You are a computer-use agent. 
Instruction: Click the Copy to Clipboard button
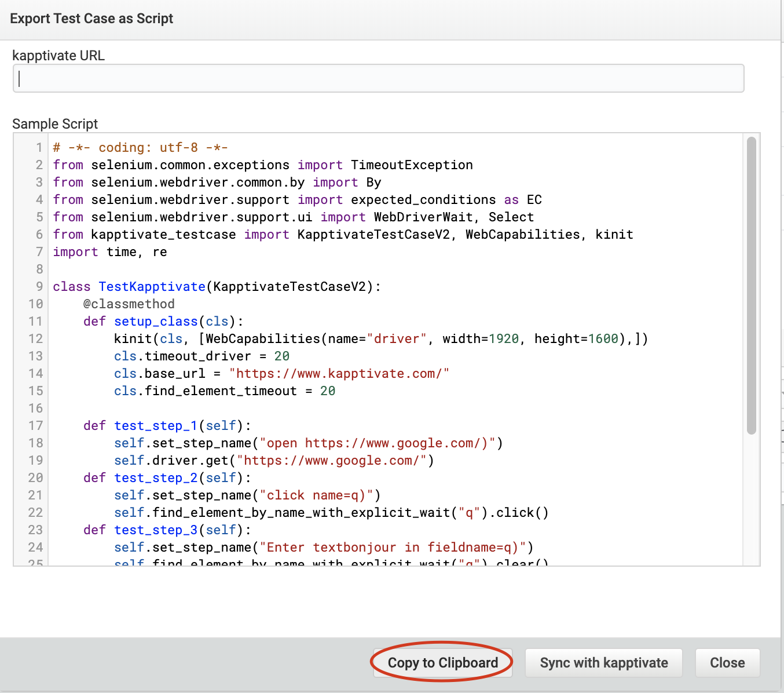click(x=442, y=663)
